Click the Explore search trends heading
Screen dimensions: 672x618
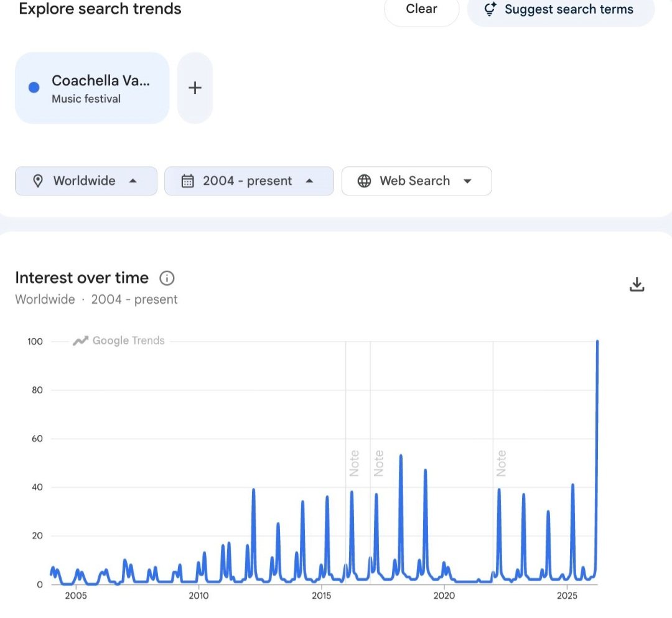(100, 9)
